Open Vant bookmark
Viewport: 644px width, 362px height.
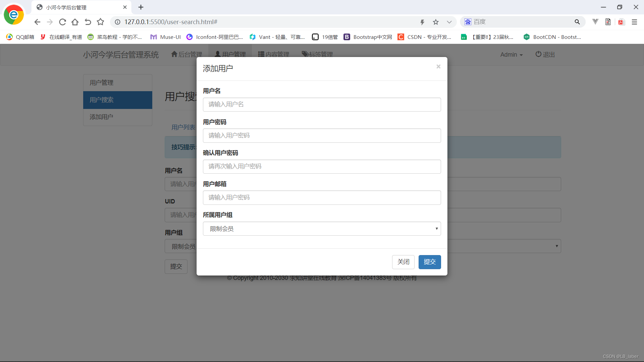pos(277,37)
